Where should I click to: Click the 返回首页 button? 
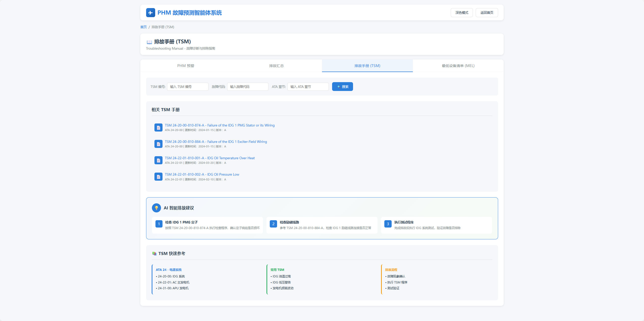tap(487, 13)
